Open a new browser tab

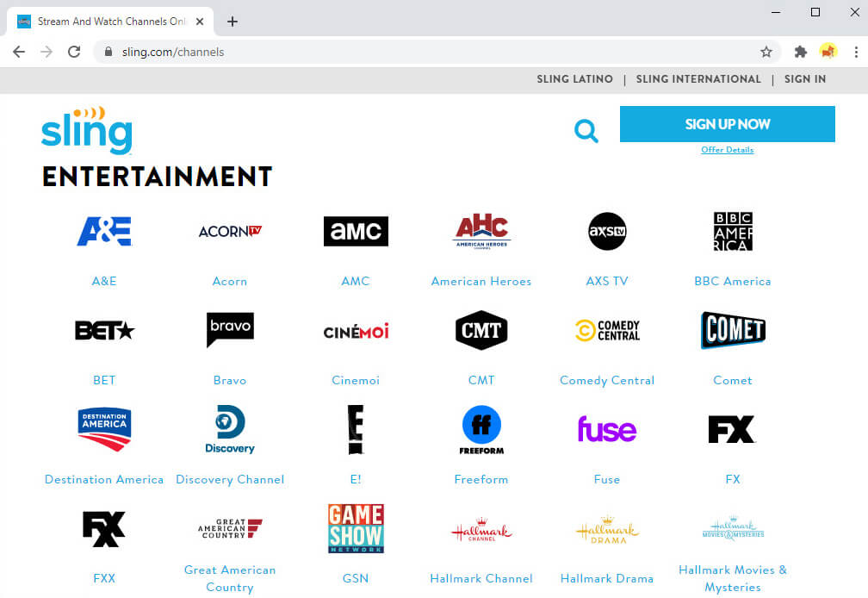click(x=232, y=22)
